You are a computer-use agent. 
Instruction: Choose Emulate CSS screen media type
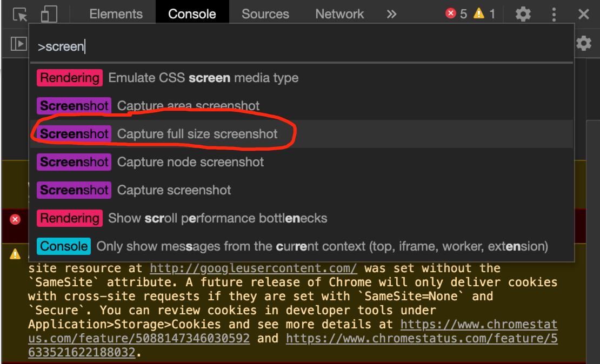[203, 78]
